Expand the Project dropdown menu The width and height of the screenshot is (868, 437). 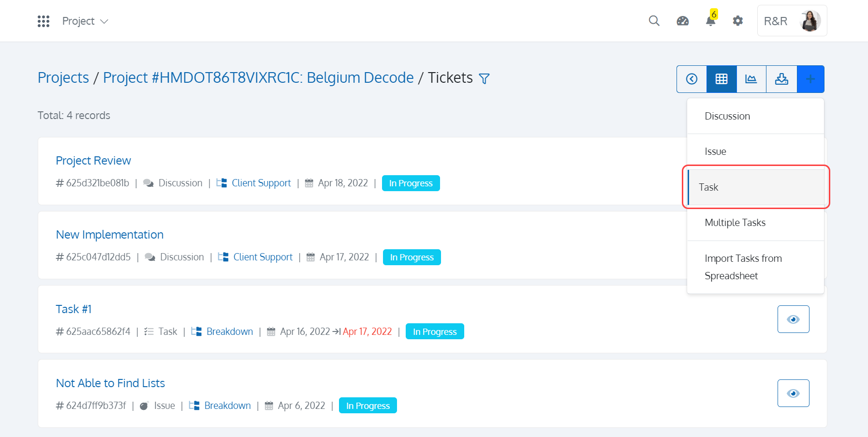(85, 21)
